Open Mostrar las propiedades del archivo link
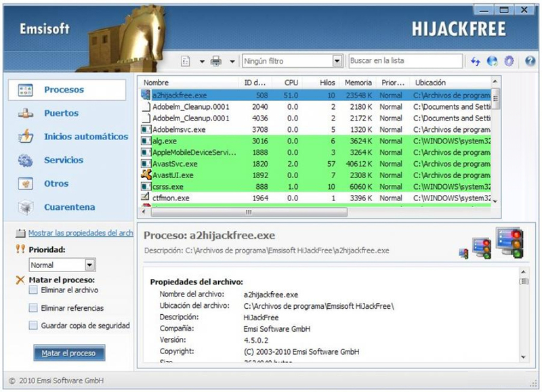Image resolution: width=542 pixels, height=392 pixels. click(x=81, y=233)
